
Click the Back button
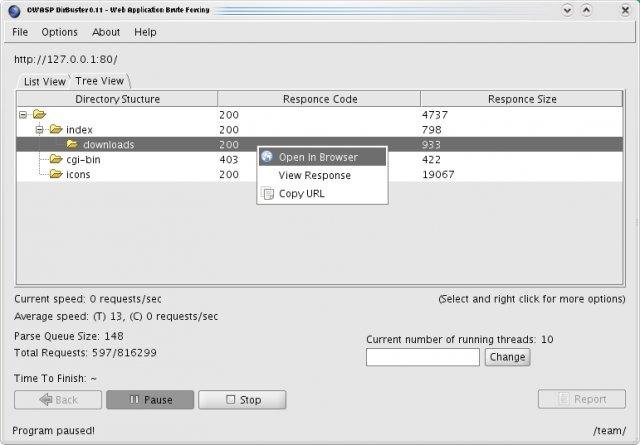58,400
